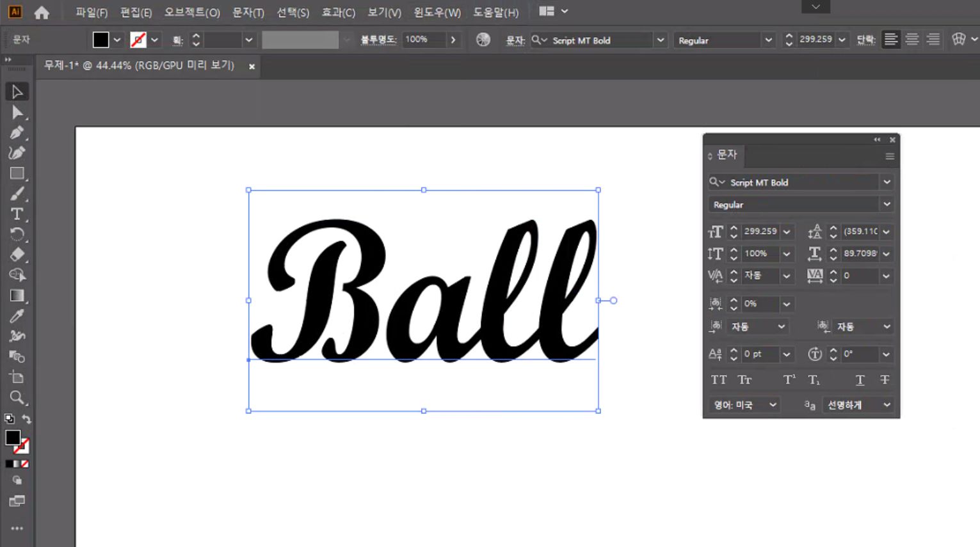
Task: Open the 편집(E) menu
Action: coord(136,12)
